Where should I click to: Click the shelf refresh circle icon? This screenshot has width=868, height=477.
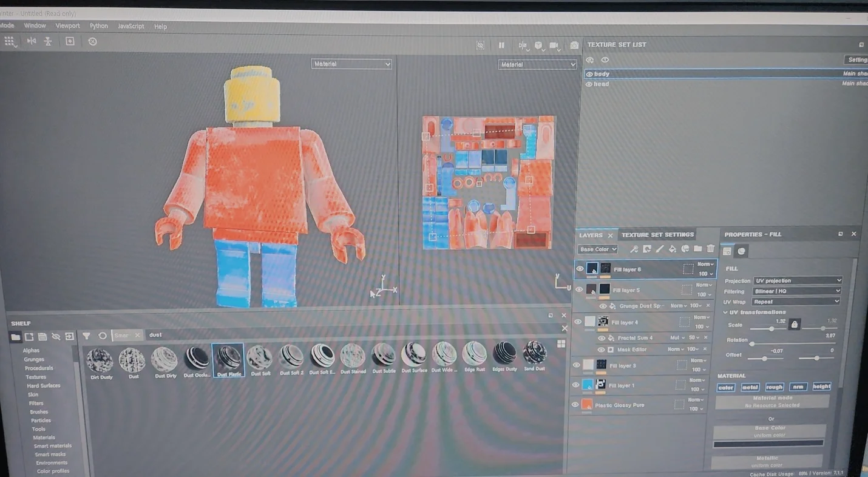(x=103, y=336)
